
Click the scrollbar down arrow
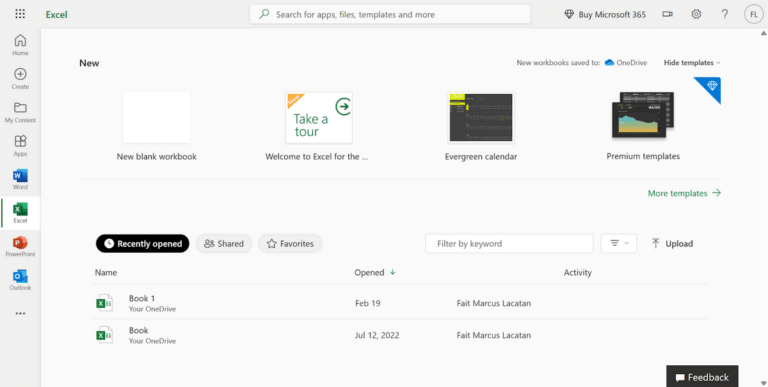763,383
